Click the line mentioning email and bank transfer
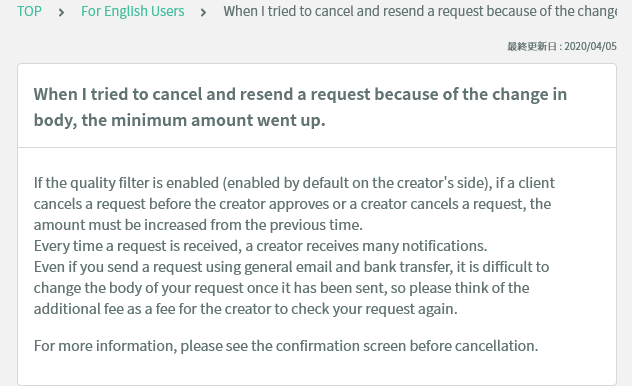 pos(291,267)
